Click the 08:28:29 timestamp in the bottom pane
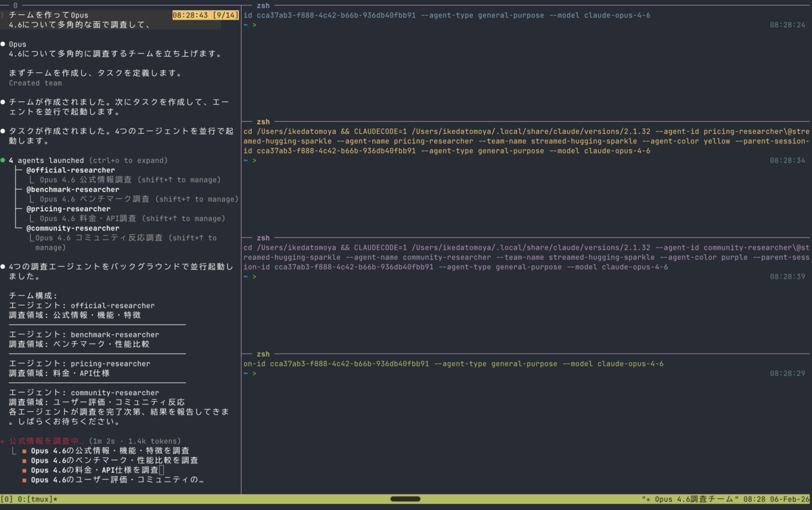This screenshot has width=812, height=510. click(788, 374)
